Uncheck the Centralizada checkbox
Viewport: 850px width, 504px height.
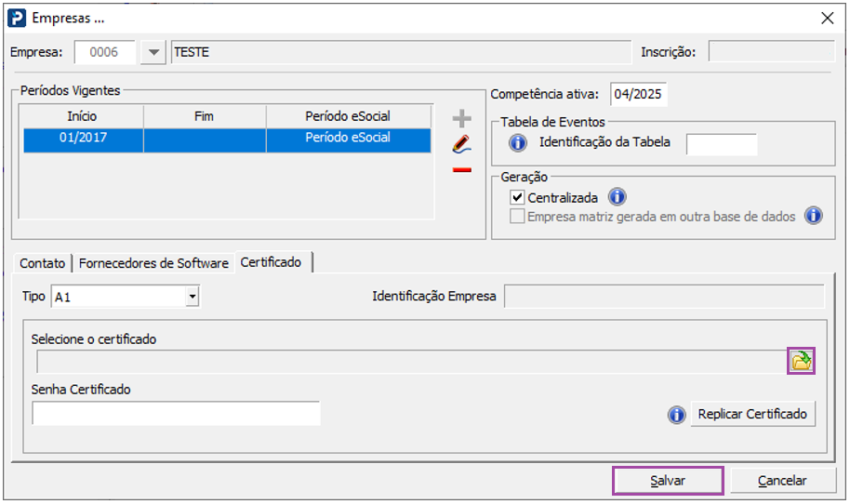[518, 197]
